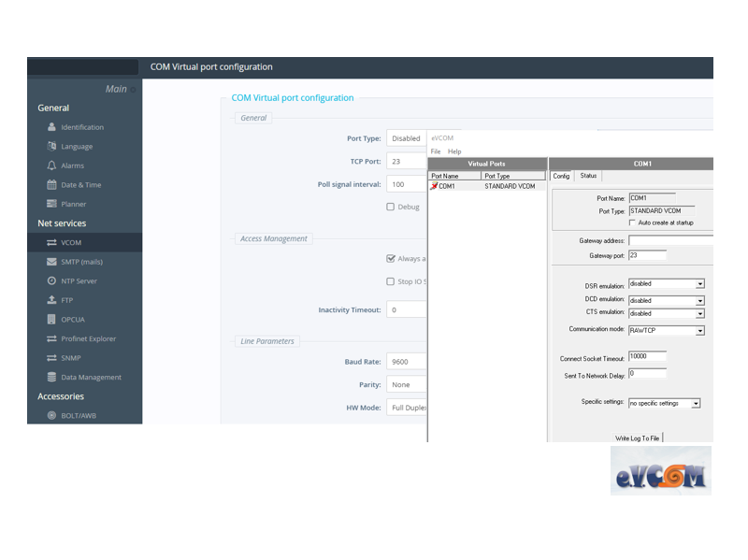Expand the Communication mode dropdown
The image size is (748, 560).
699,331
